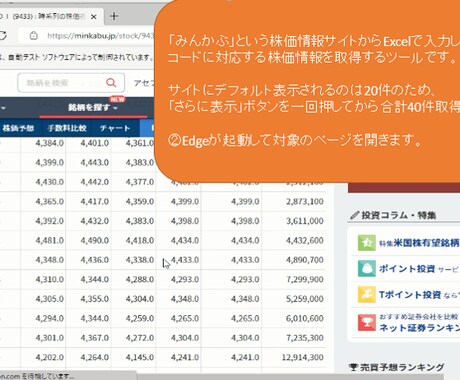This screenshot has height=380, width=460.
Task: Click the 7,299,900 volume cell
Action: coord(305,279)
